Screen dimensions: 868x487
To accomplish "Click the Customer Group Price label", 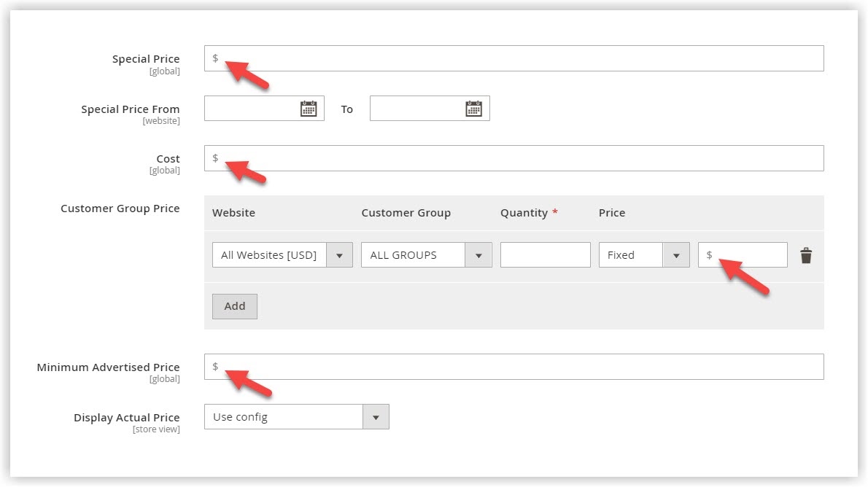I will pyautogui.click(x=120, y=209).
